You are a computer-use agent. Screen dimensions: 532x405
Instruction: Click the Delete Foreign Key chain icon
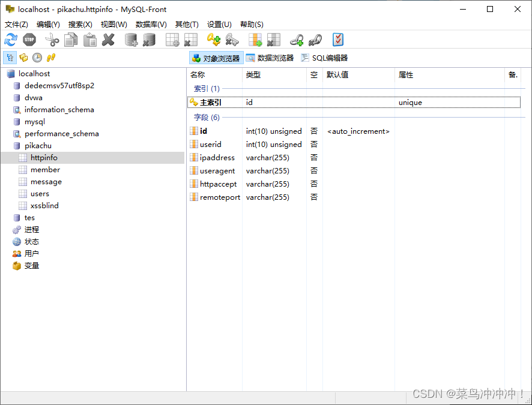coord(315,40)
